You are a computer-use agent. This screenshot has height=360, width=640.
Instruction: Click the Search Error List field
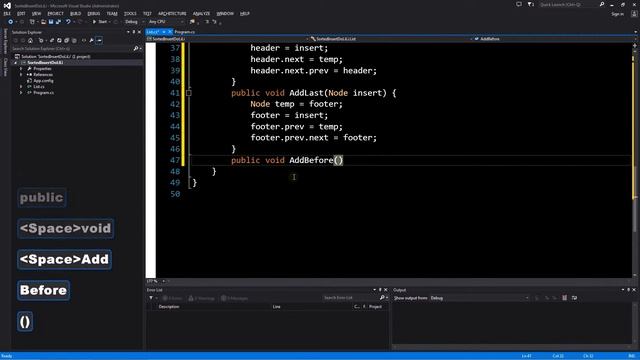[350, 298]
